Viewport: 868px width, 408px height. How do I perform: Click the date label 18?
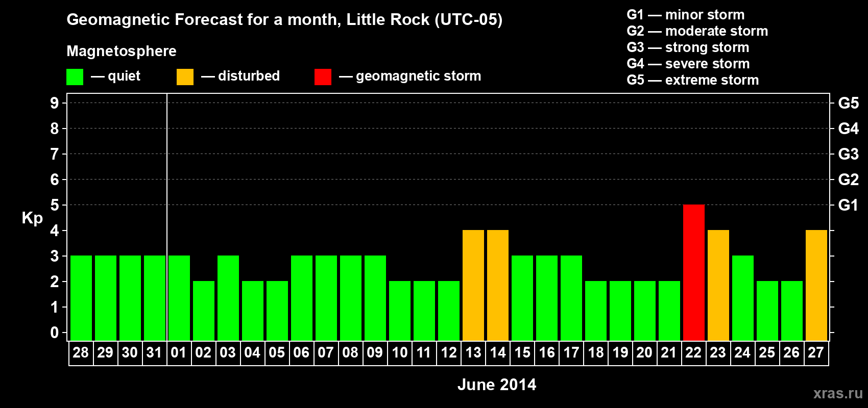click(x=595, y=352)
